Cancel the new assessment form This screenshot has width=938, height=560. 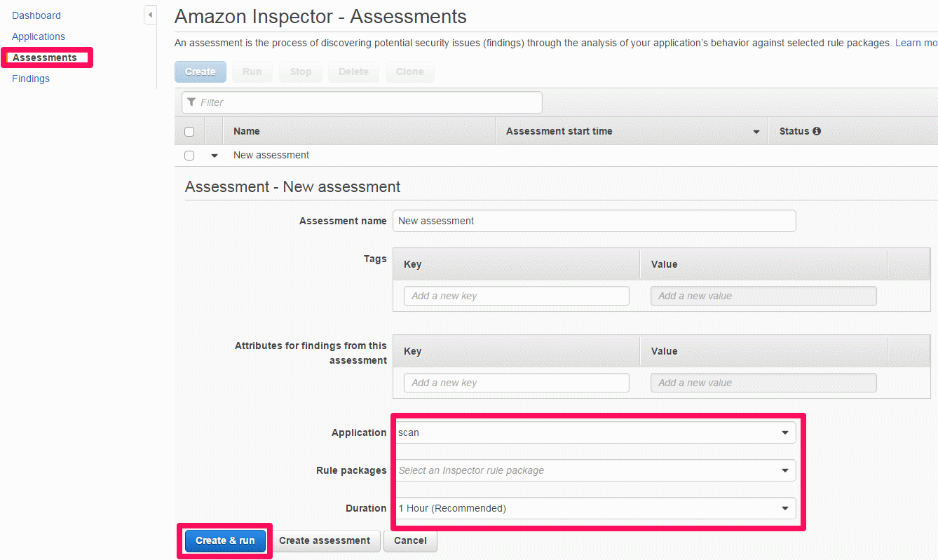tap(410, 540)
